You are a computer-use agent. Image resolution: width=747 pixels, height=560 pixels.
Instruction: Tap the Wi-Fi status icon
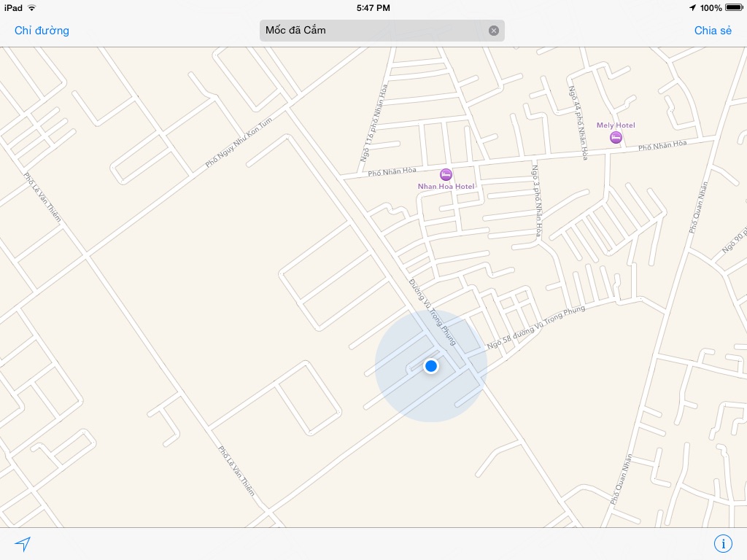tap(31, 7)
